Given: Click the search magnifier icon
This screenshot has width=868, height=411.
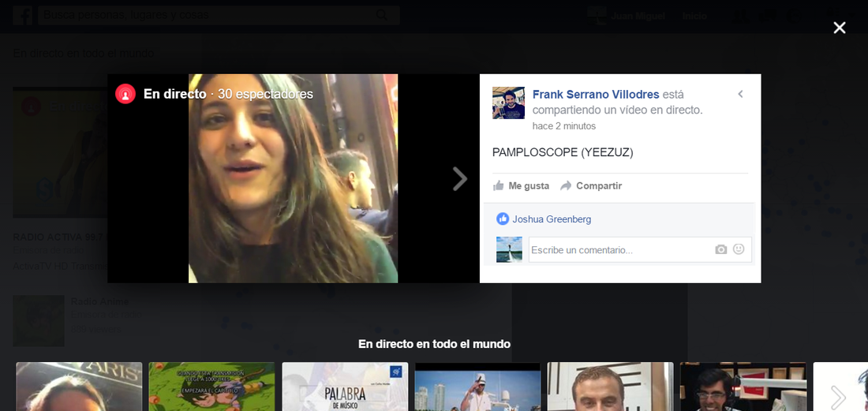Looking at the screenshot, I should pos(381,16).
